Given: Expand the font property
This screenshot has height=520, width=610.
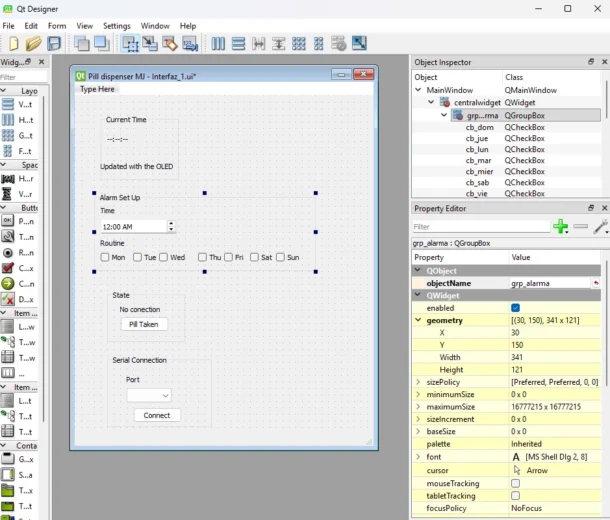Looking at the screenshot, I should click(418, 457).
